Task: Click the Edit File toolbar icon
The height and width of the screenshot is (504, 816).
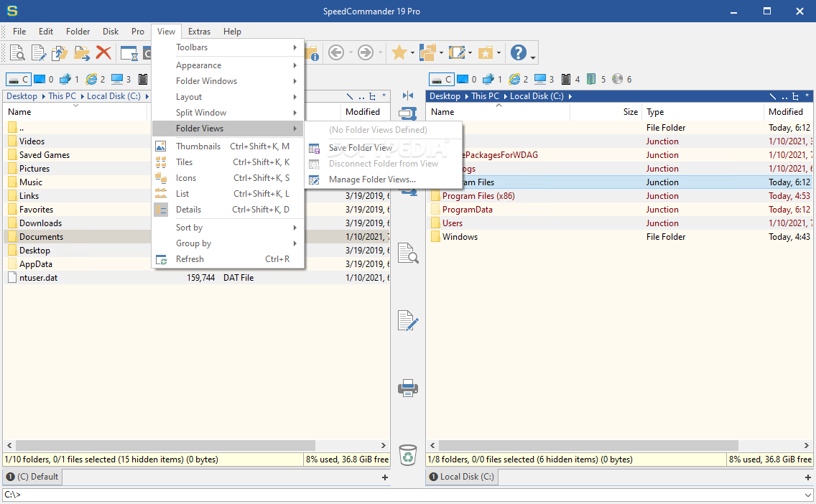Action: pos(39,52)
